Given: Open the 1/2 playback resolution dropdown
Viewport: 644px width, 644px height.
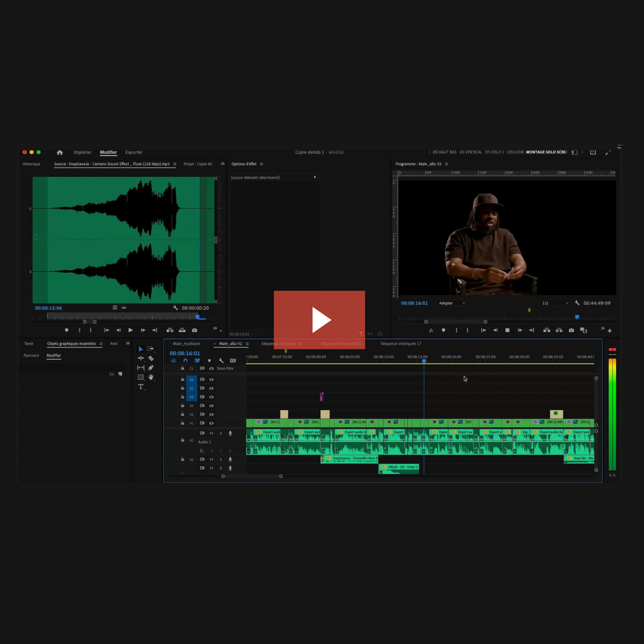Looking at the screenshot, I should (555, 303).
